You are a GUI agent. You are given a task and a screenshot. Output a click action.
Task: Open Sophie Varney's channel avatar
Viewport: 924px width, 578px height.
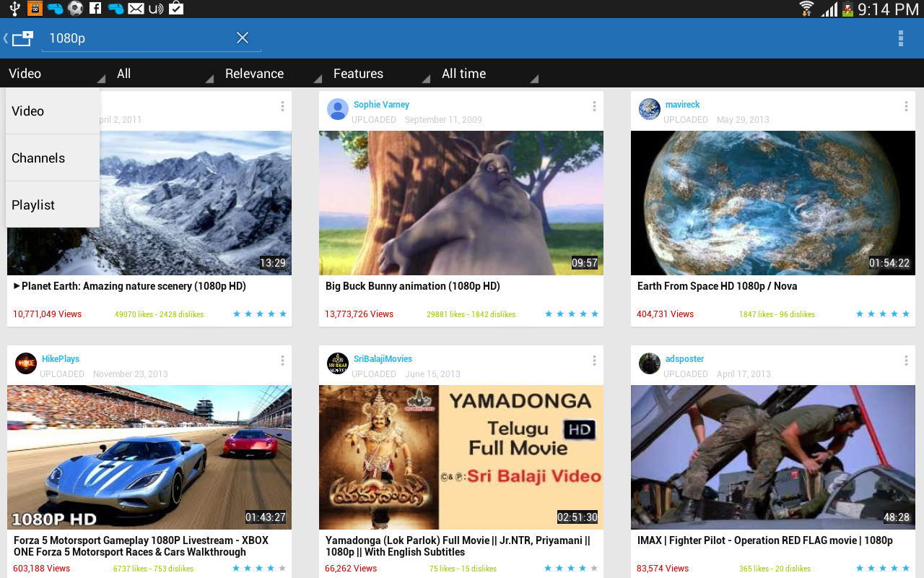click(x=338, y=109)
